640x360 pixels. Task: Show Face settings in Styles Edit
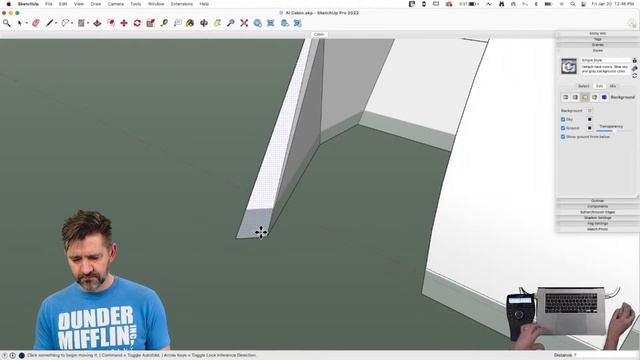point(575,97)
